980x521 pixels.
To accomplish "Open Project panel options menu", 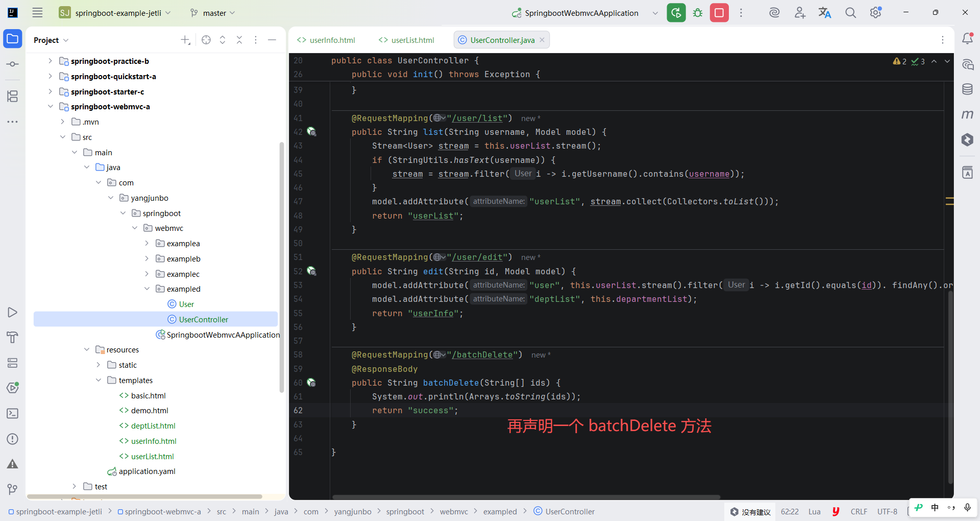I will pos(256,40).
